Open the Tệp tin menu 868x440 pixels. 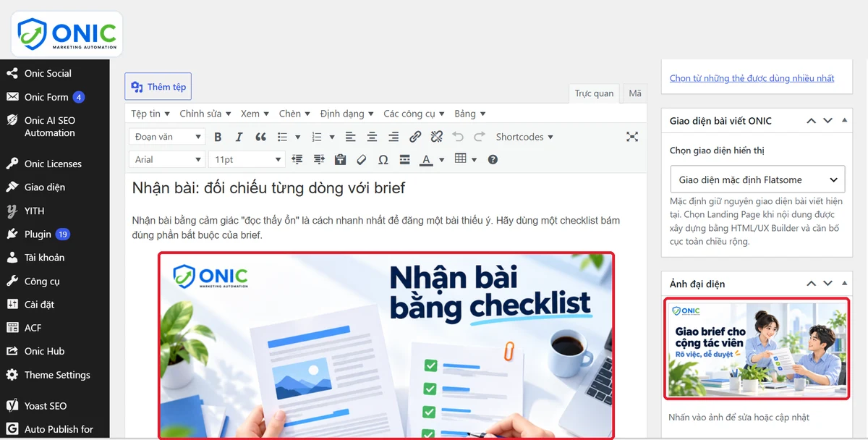click(150, 114)
